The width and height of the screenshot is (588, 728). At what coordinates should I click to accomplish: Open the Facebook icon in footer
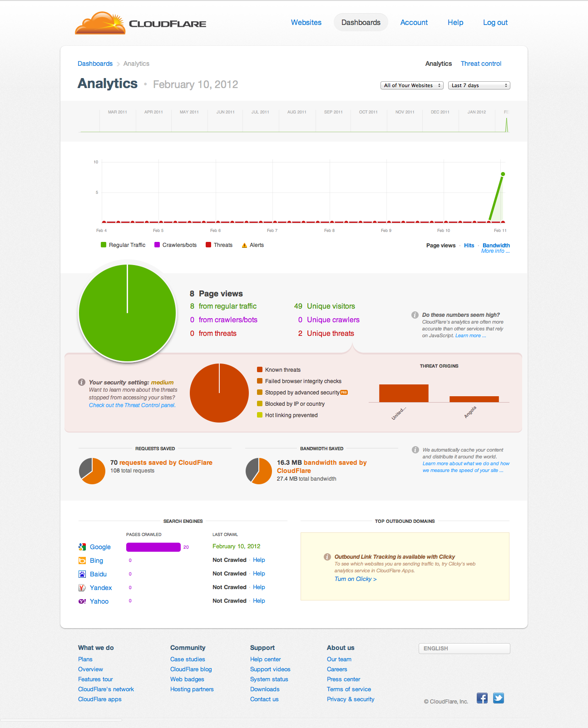482,698
